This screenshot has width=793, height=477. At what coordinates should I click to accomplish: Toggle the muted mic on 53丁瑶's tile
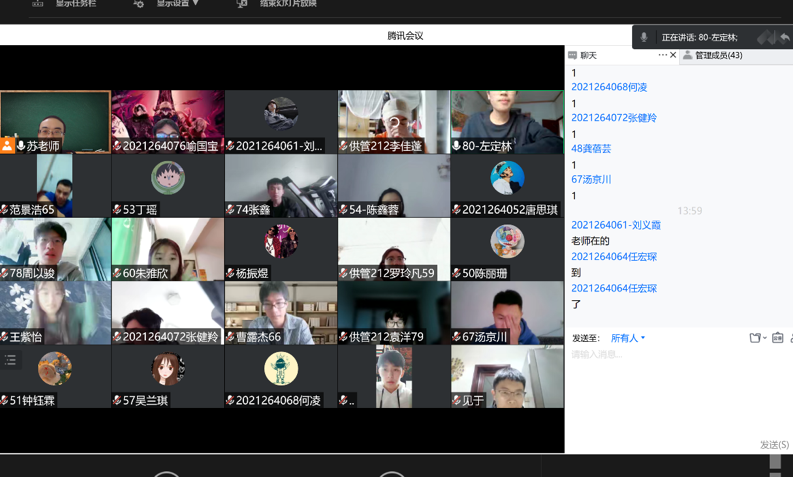[x=117, y=210]
